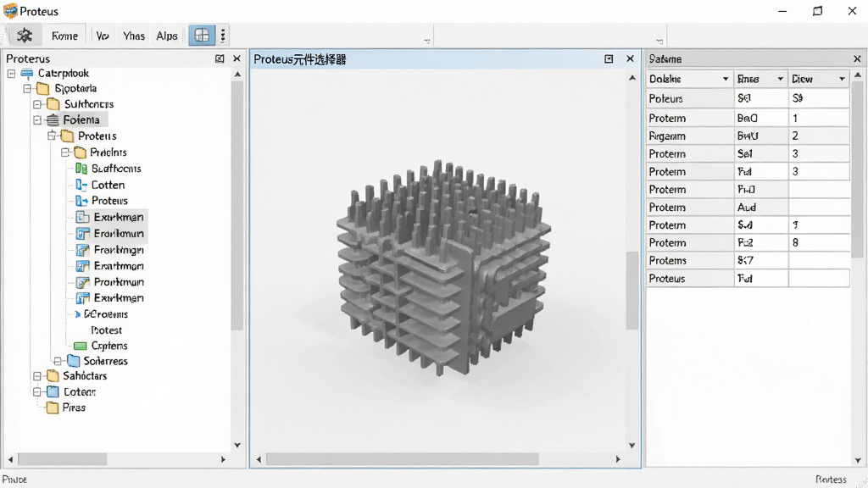
Task: Click the Erorkmun item icon
Action: [82, 234]
